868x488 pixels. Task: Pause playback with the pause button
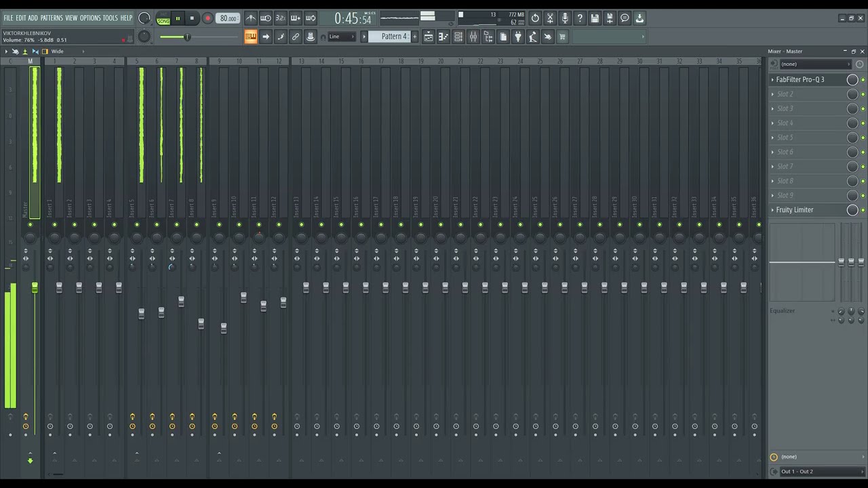tap(178, 19)
